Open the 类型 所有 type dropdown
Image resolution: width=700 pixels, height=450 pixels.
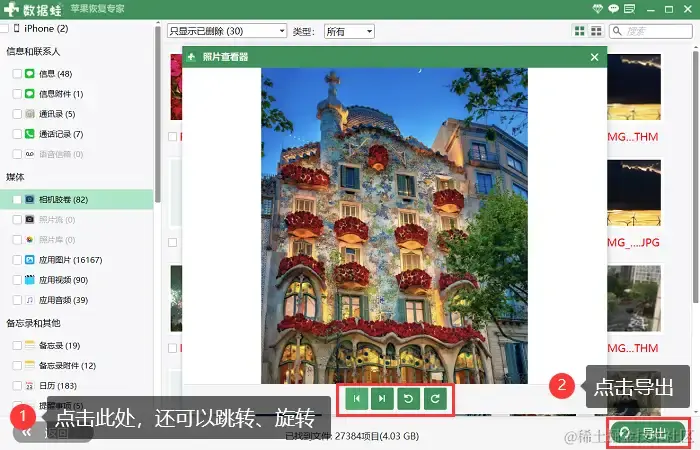349,31
